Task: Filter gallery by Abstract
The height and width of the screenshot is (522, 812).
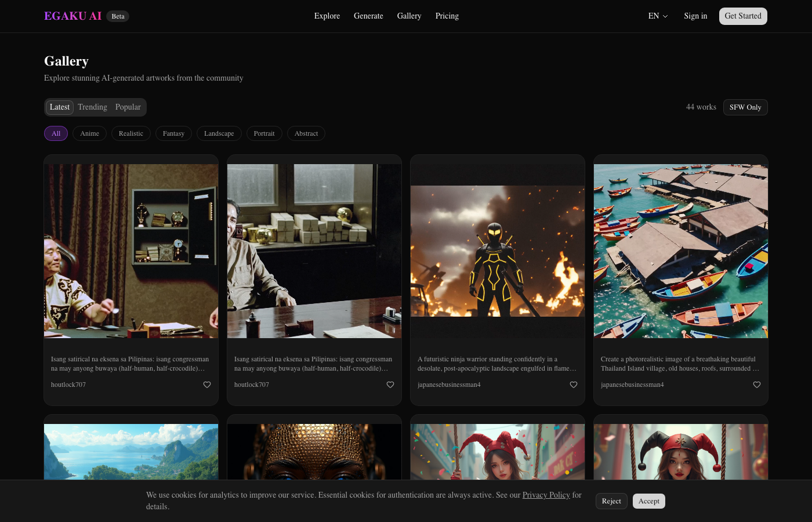Action: [x=306, y=133]
